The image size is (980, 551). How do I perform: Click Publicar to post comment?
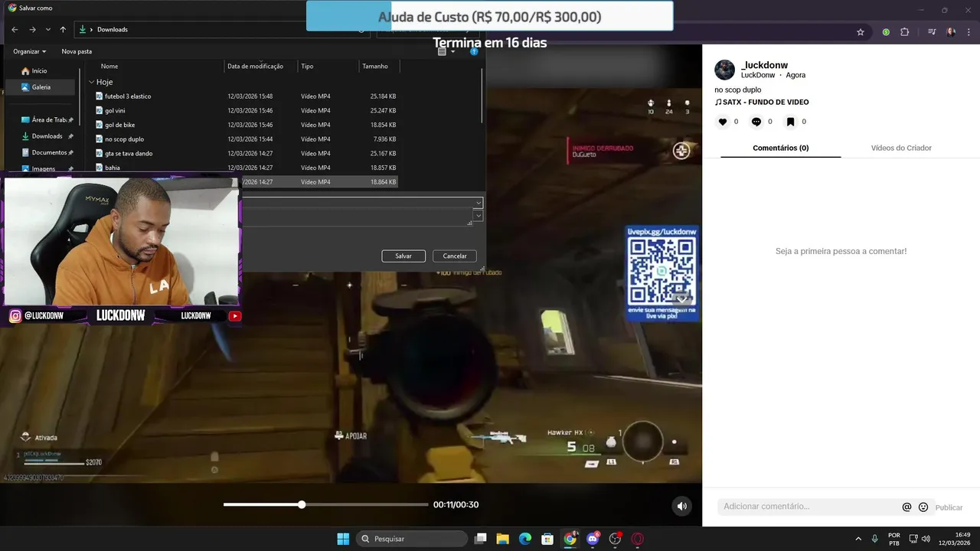pos(949,507)
